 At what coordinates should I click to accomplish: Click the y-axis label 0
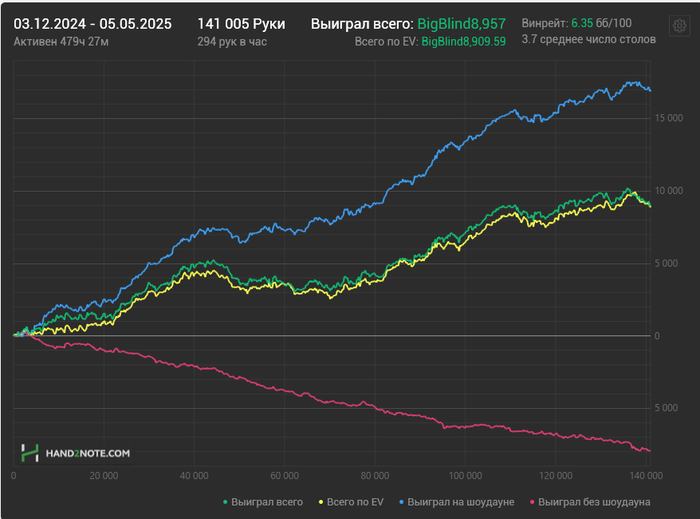(657, 336)
